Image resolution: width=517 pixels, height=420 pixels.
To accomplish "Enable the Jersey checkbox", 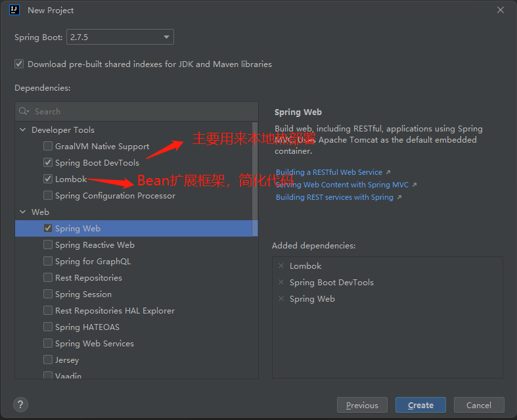I will pyautogui.click(x=48, y=360).
